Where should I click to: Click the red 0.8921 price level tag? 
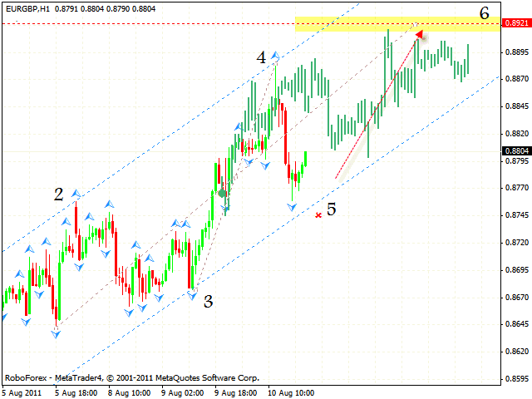coord(515,25)
